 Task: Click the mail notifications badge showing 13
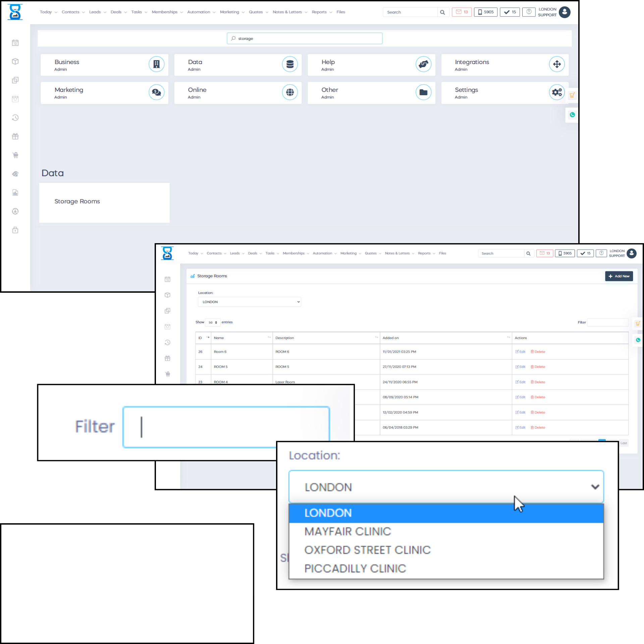[462, 12]
